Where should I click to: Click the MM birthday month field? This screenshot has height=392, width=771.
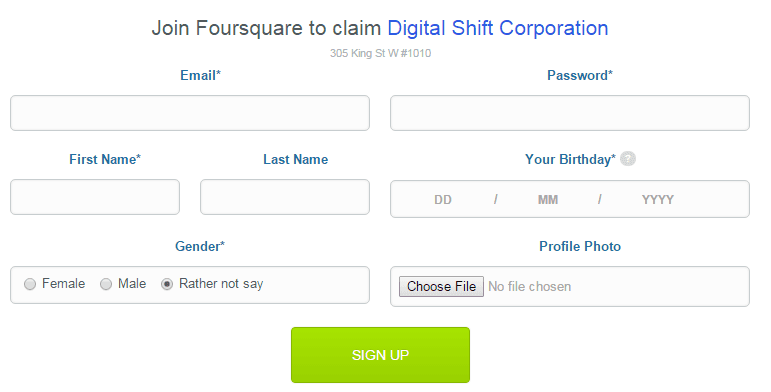pos(548,200)
